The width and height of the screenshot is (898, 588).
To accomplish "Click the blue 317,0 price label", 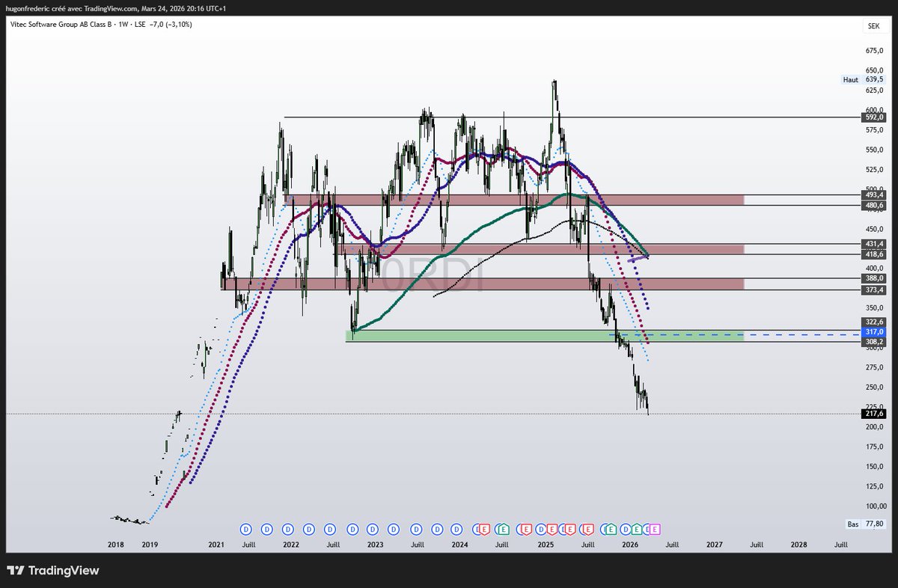I will (x=875, y=331).
